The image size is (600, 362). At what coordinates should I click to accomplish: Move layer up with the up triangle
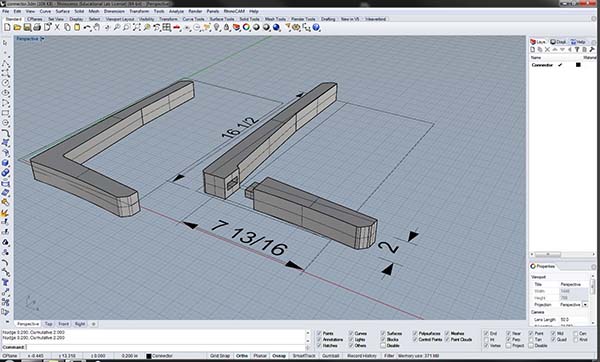click(x=554, y=49)
